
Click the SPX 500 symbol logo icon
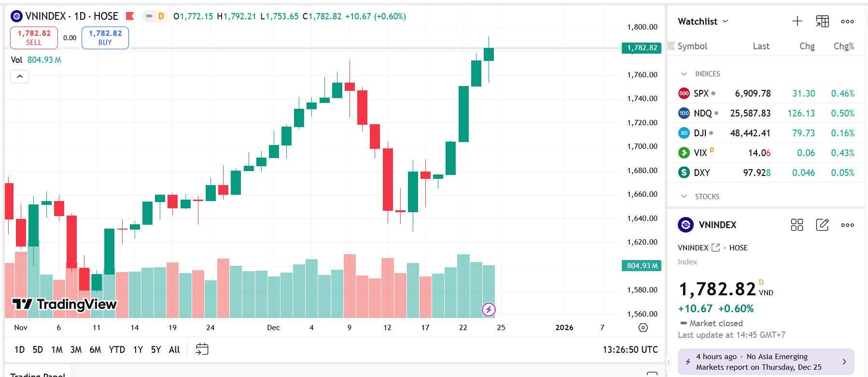[x=684, y=93]
